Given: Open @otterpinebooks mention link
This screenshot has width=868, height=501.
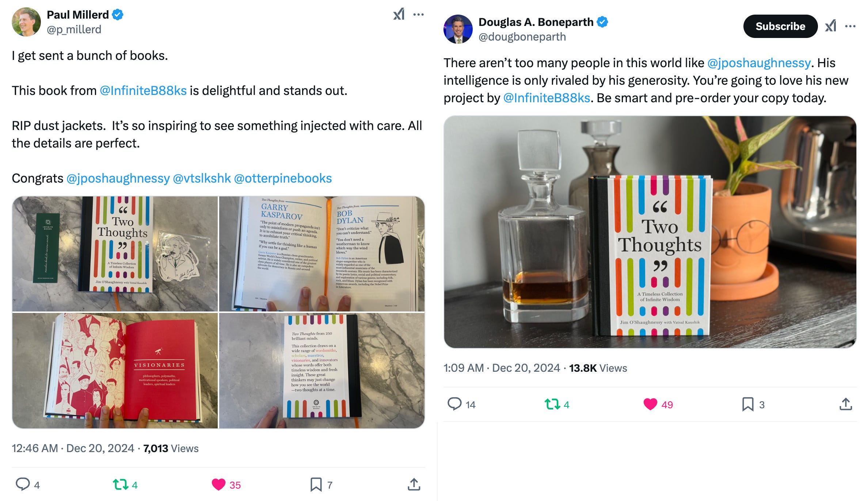Looking at the screenshot, I should point(283,178).
